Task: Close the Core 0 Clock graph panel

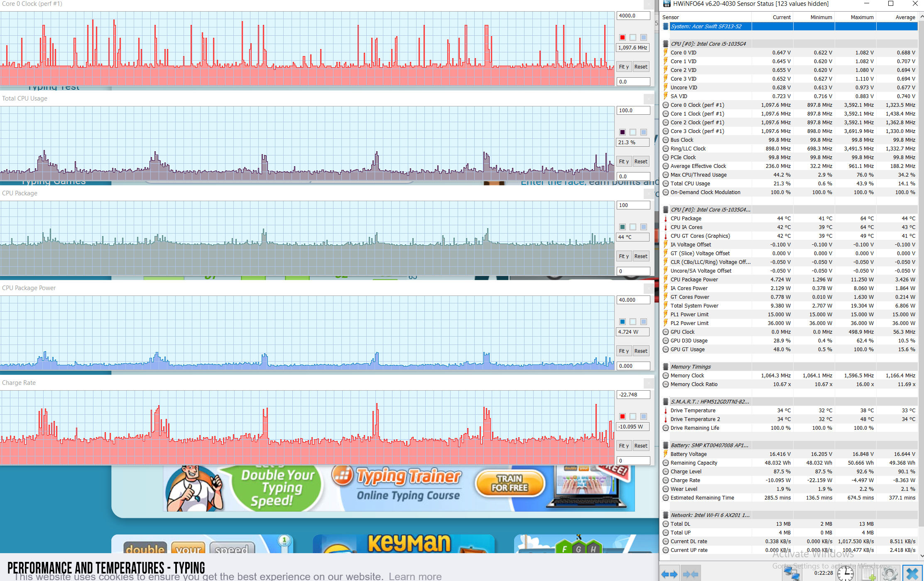Action: [649, 4]
